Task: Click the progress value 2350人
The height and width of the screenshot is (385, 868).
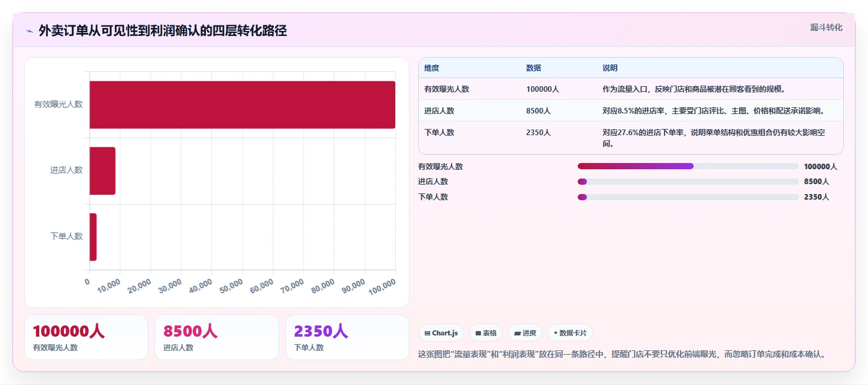Action: 816,197
